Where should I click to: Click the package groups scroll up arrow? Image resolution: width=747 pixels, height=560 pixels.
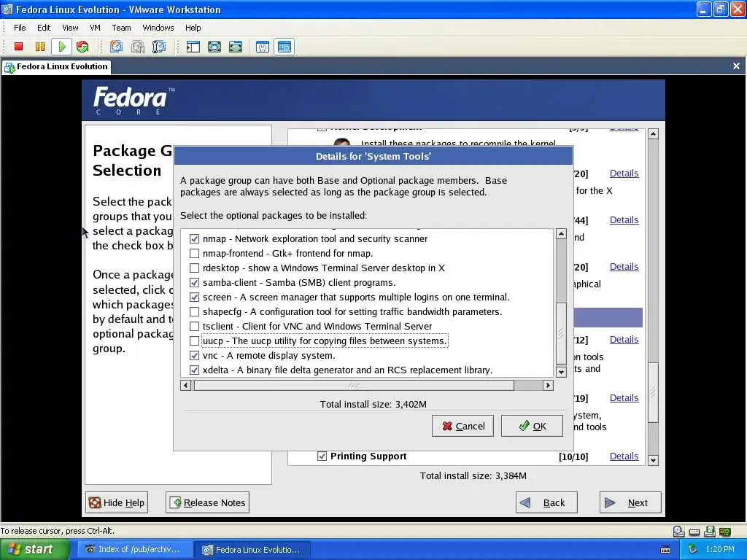coord(653,134)
